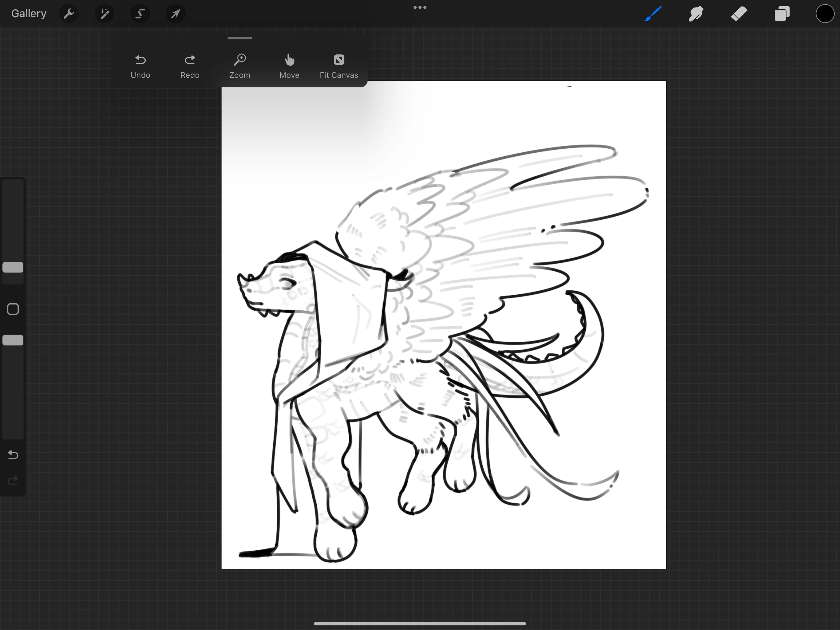Click the brush size slider handle
Viewport: 840px width, 630px height.
pos(13,267)
